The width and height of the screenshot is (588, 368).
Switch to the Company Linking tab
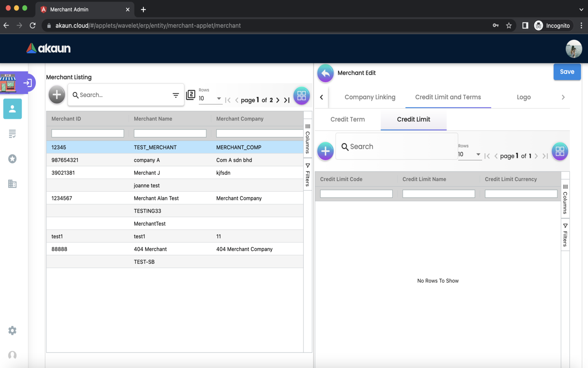coord(370,97)
